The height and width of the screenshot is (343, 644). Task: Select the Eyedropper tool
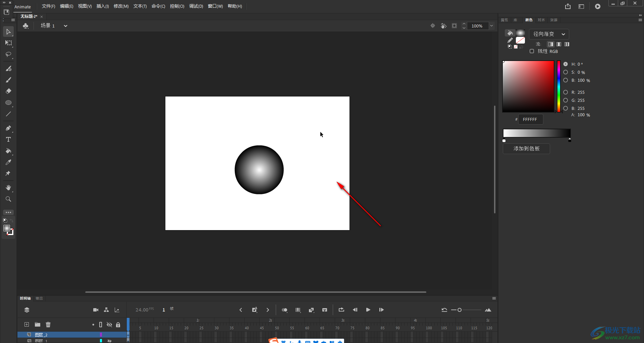coord(8,162)
